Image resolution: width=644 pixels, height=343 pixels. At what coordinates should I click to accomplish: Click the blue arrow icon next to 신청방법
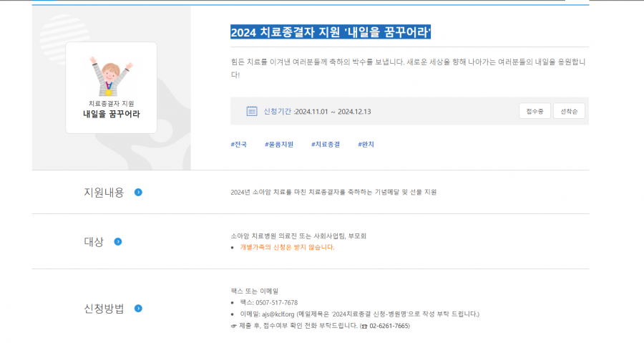click(139, 309)
